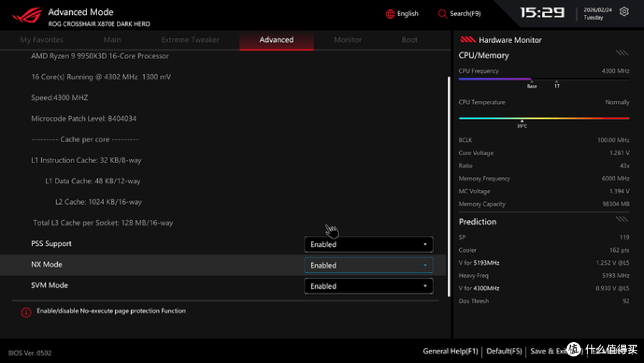Click Total L3 Cache per Socket line
This screenshot has width=644, height=363.
pos(103,223)
